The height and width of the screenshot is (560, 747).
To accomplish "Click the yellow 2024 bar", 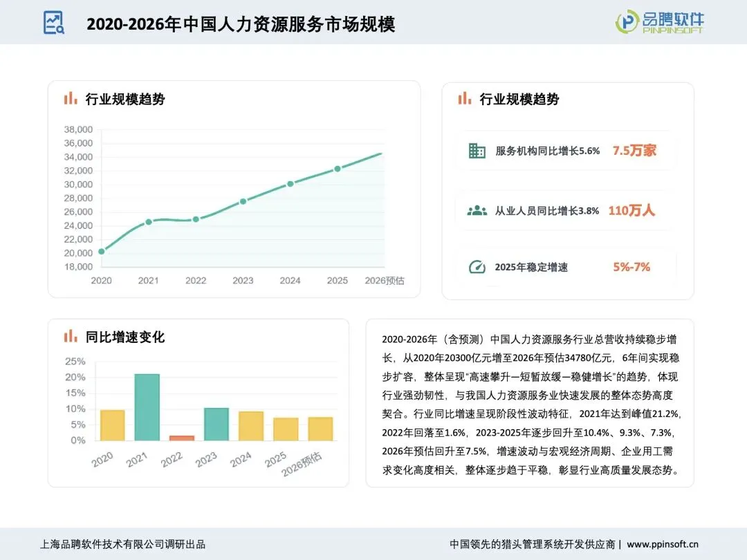I will pos(251,426).
